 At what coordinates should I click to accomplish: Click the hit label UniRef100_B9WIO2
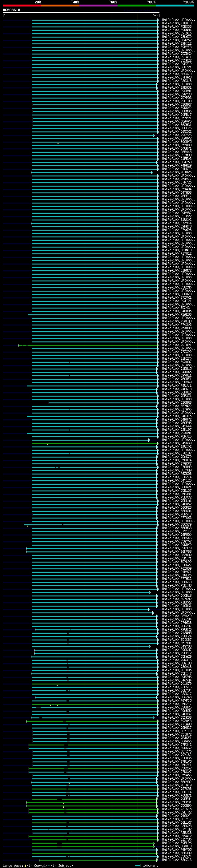tap(177, 447)
